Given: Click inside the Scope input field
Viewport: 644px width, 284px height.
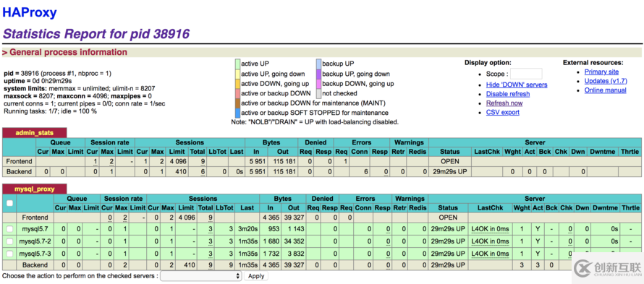Looking at the screenshot, I should (526, 74).
